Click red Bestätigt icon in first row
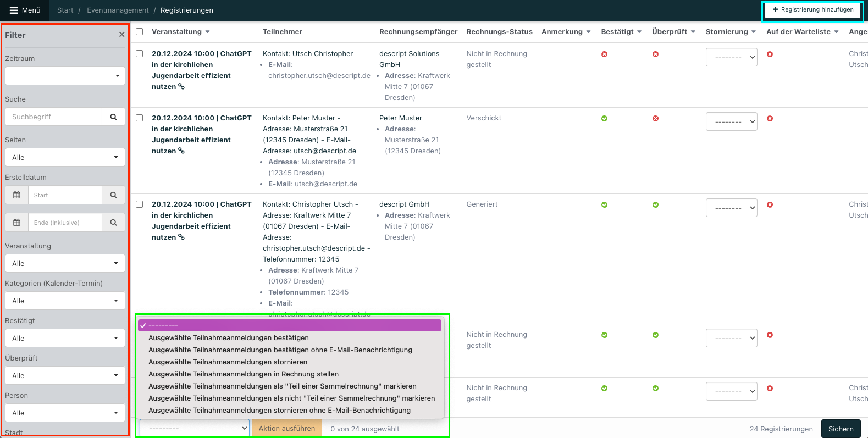868x438 pixels. point(604,54)
